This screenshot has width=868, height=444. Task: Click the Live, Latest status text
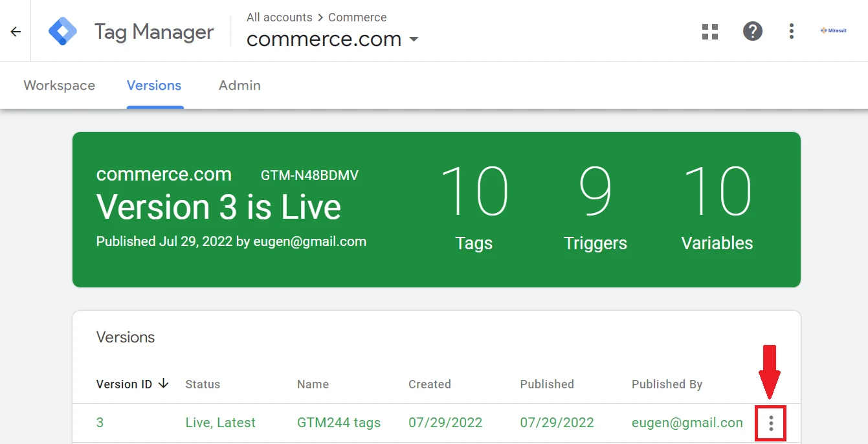pos(220,423)
